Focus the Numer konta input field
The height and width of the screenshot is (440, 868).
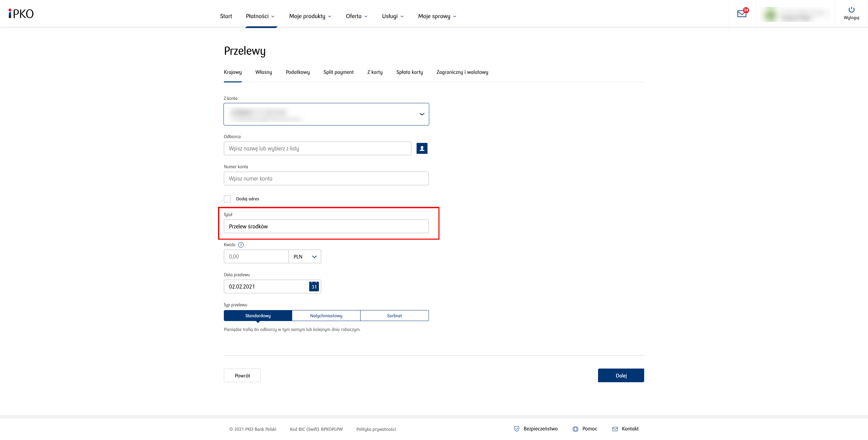(326, 178)
